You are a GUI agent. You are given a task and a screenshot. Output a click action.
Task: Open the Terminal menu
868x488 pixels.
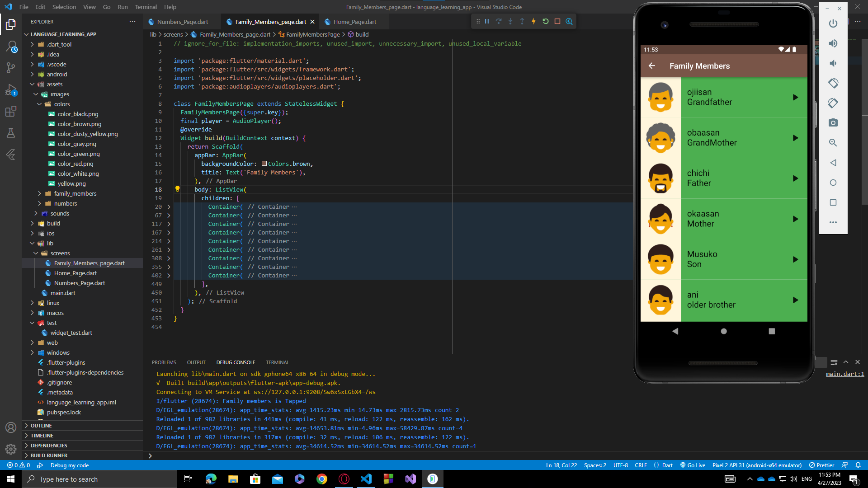pyautogui.click(x=146, y=7)
